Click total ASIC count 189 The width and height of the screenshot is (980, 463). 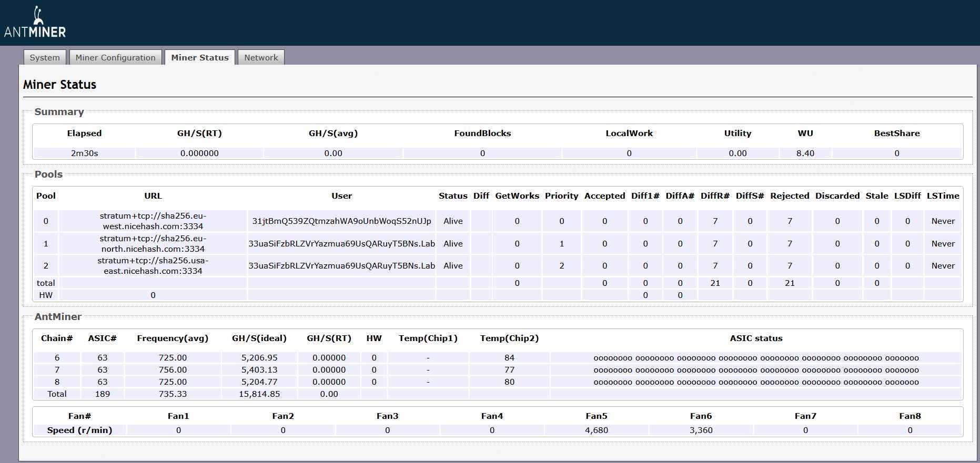click(103, 394)
